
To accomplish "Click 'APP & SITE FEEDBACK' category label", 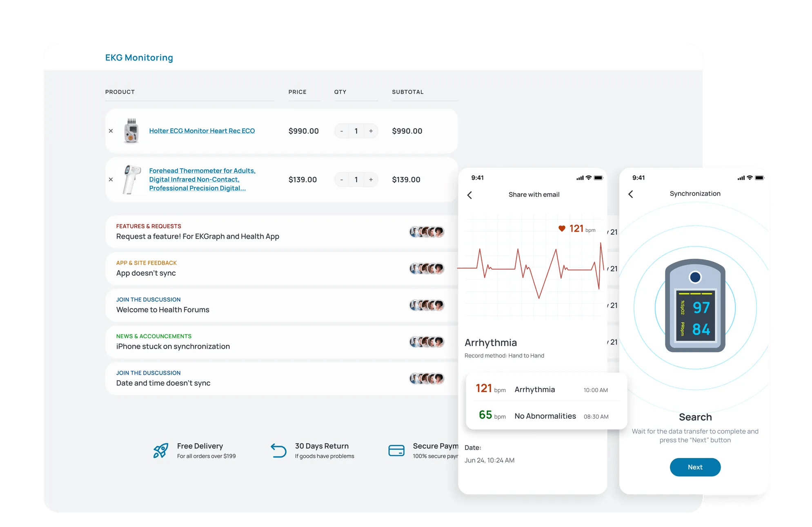I will 146,263.
